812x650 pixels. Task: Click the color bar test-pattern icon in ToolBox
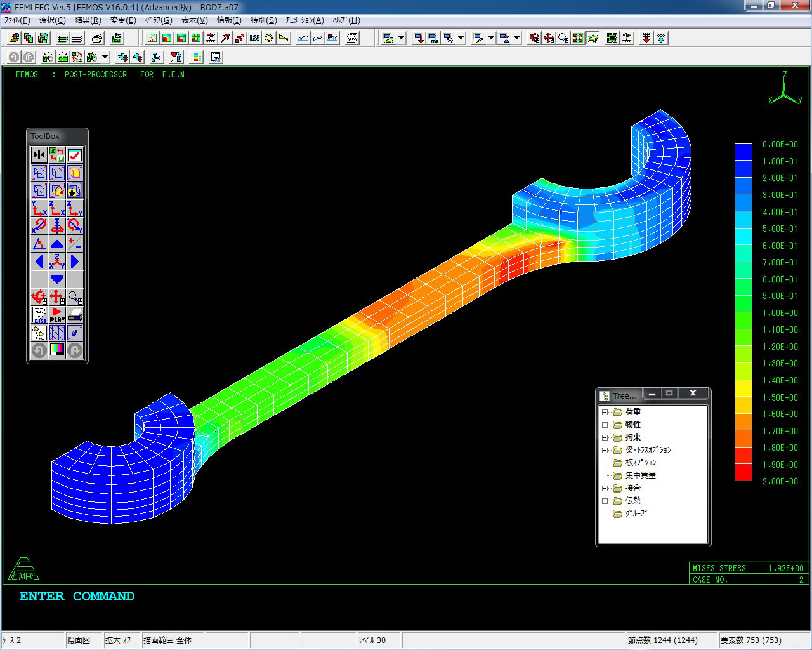(57, 350)
